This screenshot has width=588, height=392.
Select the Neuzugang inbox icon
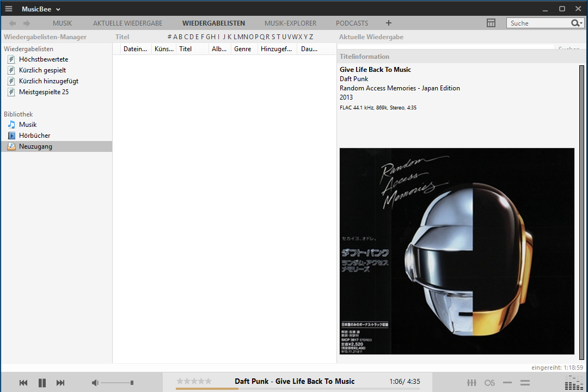(11, 146)
